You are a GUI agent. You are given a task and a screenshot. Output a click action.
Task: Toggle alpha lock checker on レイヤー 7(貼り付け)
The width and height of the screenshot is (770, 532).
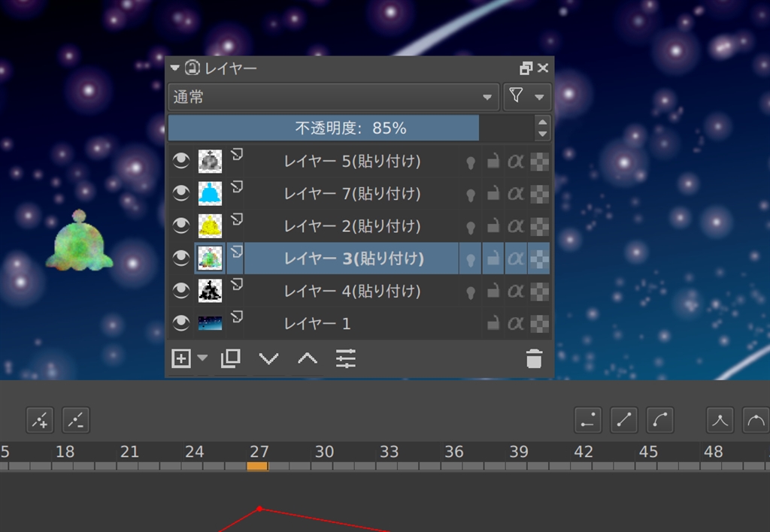[539, 194]
